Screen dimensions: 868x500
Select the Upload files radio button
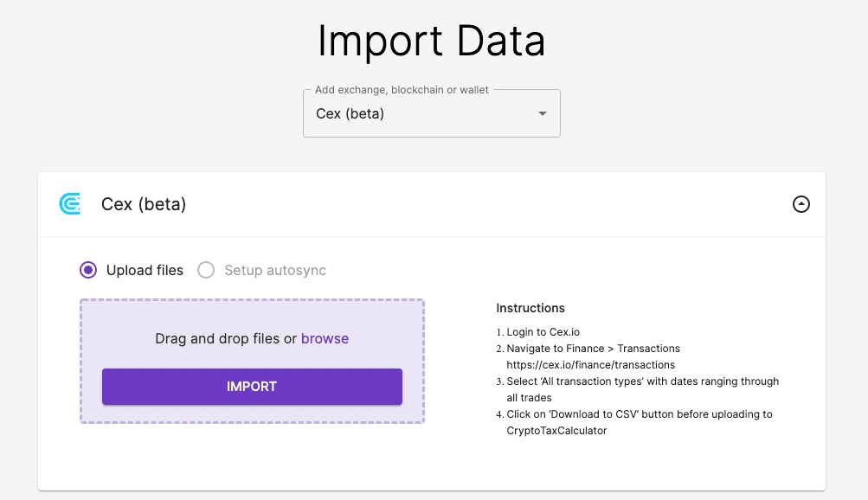click(88, 270)
